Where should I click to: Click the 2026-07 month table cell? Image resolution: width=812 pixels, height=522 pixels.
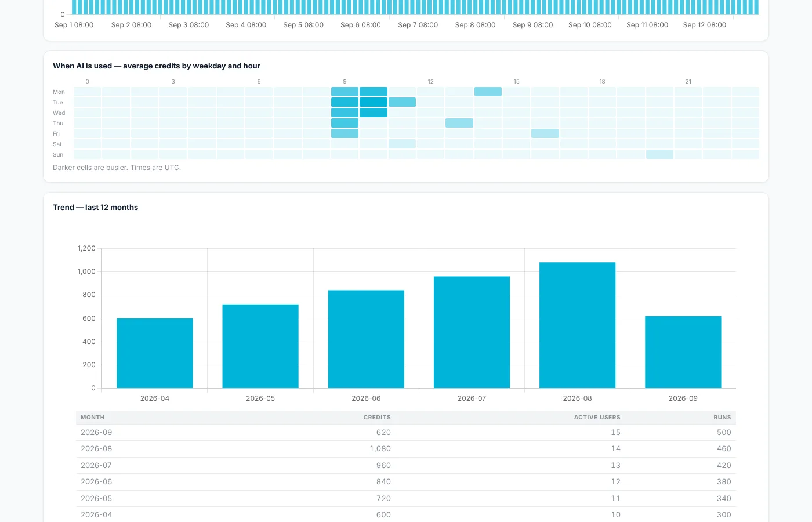click(x=96, y=466)
